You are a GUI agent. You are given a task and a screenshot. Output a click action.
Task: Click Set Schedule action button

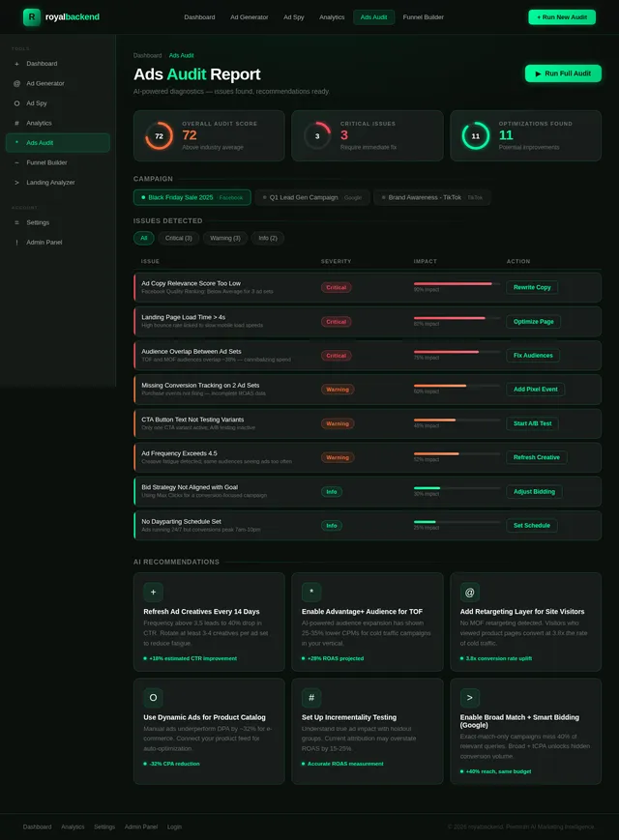532,526
